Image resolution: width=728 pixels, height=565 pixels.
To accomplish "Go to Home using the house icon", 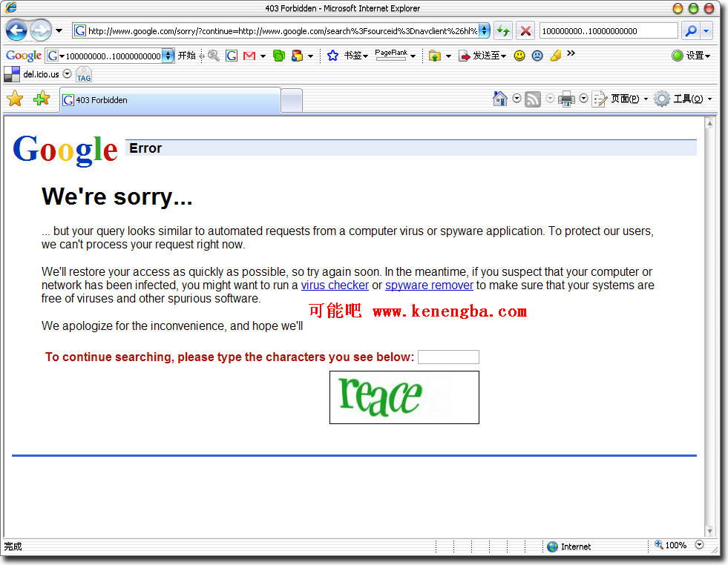I will pyautogui.click(x=500, y=99).
